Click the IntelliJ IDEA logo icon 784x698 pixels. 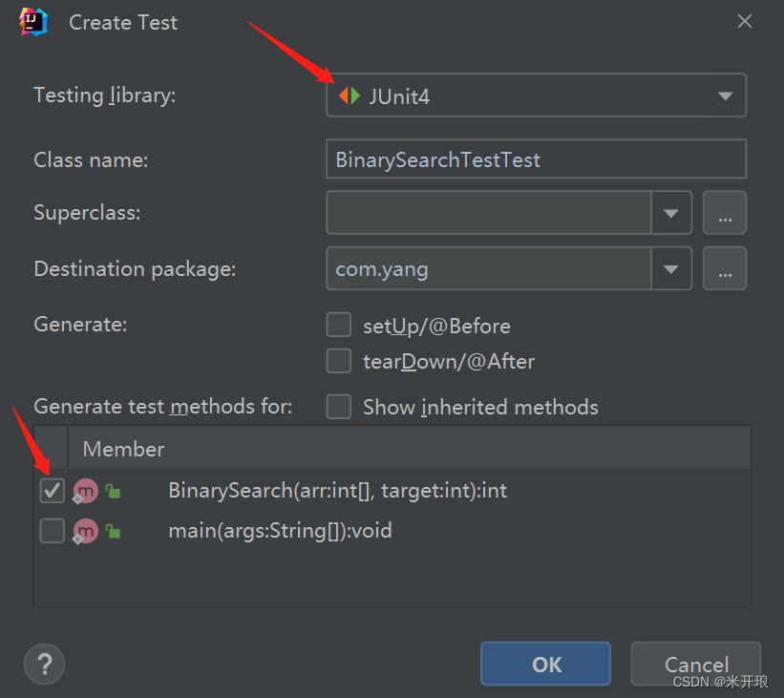[x=33, y=22]
